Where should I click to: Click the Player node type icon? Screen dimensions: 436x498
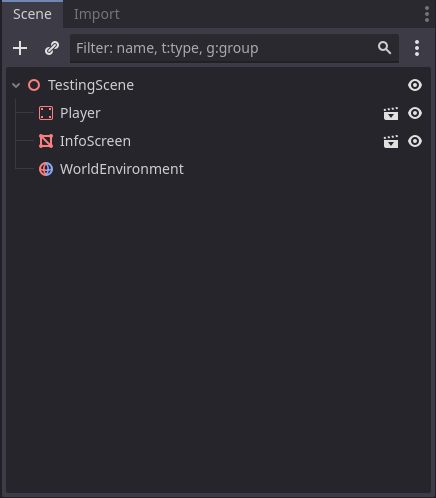46,113
